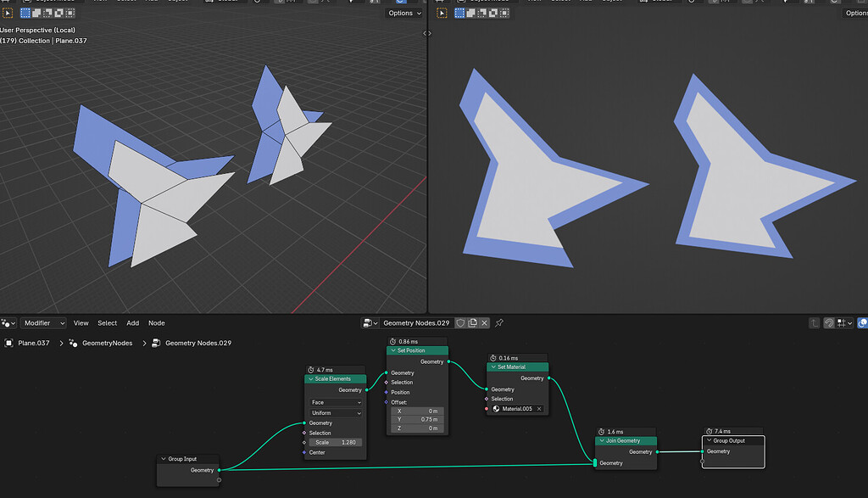Open the Options dropdown in left viewport

click(404, 13)
